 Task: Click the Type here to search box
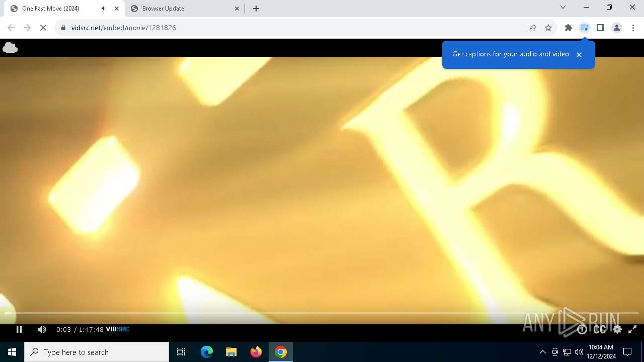click(97, 352)
